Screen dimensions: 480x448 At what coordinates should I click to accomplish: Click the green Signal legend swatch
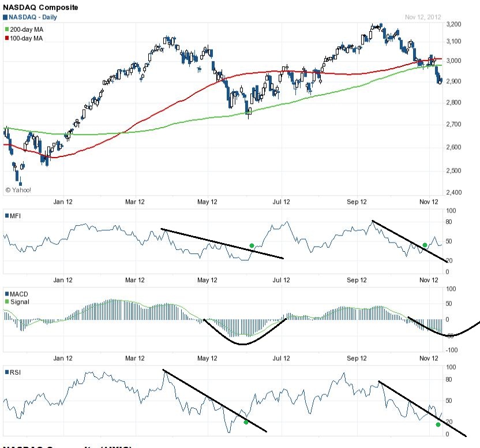(x=6, y=301)
